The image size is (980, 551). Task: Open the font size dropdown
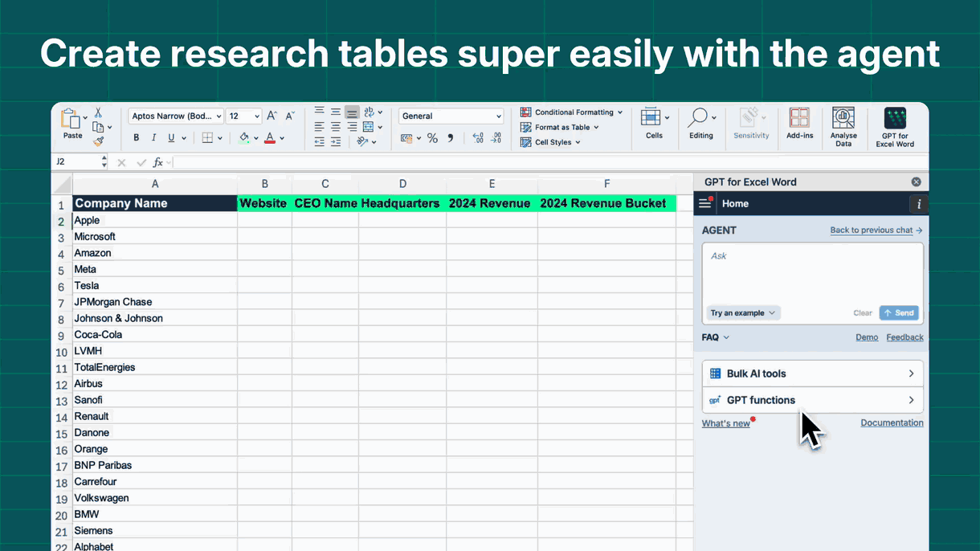(255, 116)
